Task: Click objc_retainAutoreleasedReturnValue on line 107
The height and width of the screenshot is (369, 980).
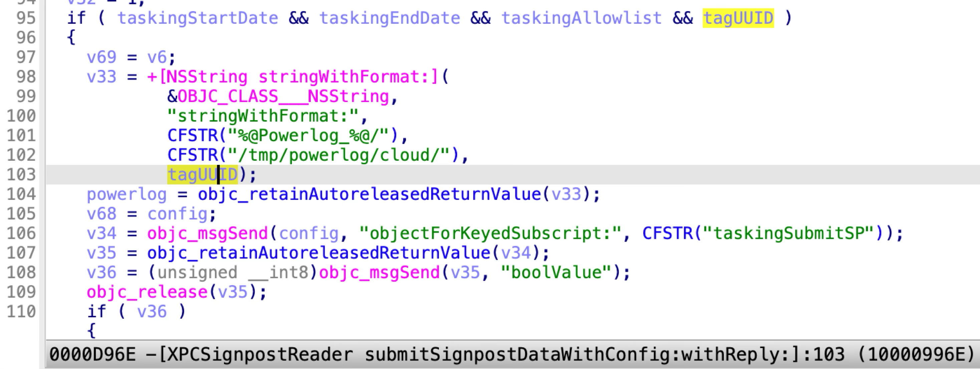Action: pyautogui.click(x=319, y=253)
